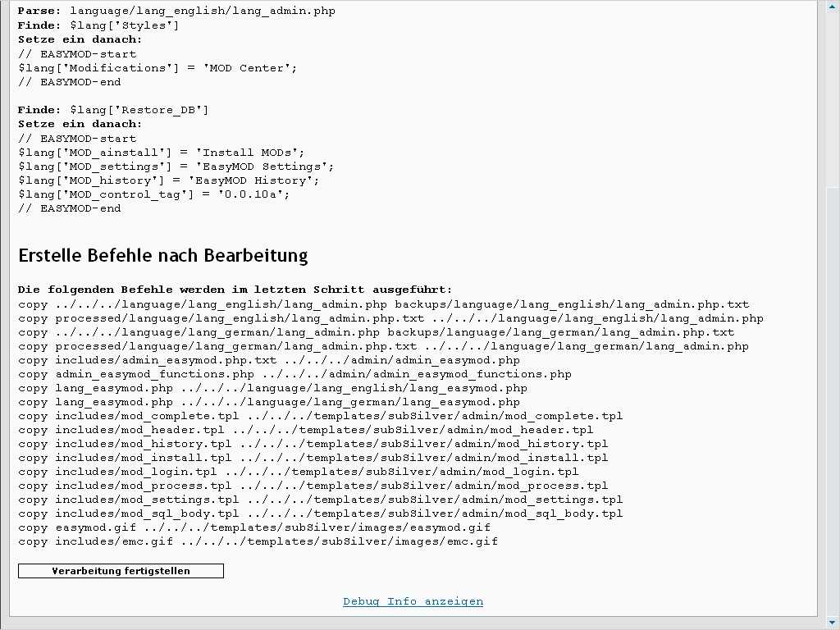Click the Parse lang_admin.php path line
840x630 pixels.
click(x=176, y=11)
